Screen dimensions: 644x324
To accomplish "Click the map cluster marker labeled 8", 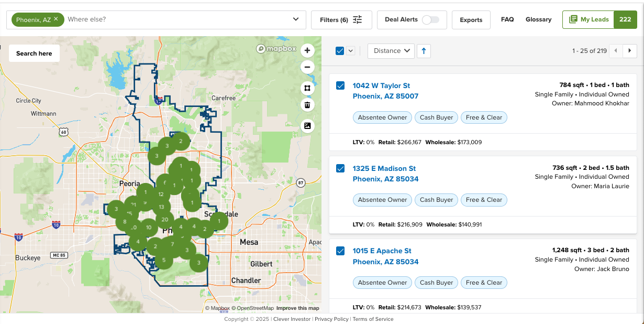I will coord(125,222).
